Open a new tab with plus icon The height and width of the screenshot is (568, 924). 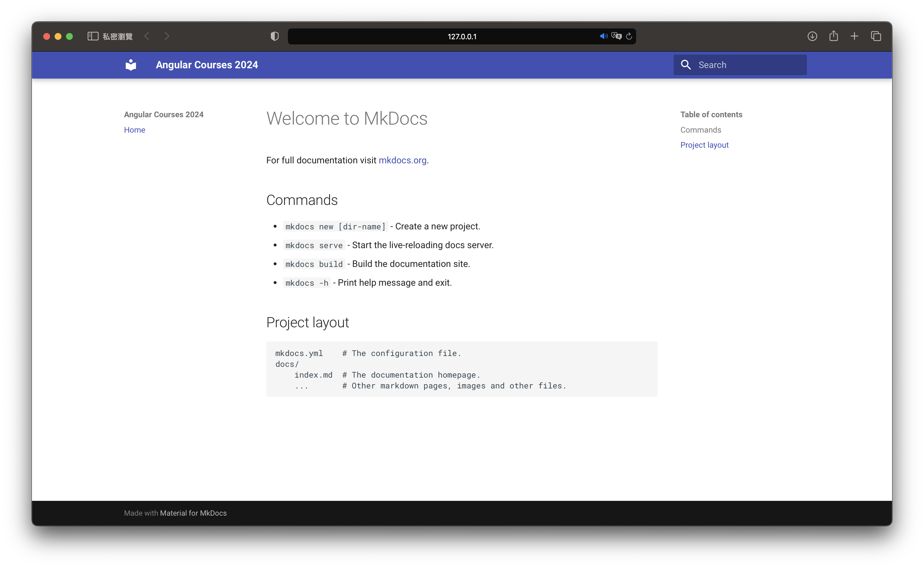coord(855,36)
